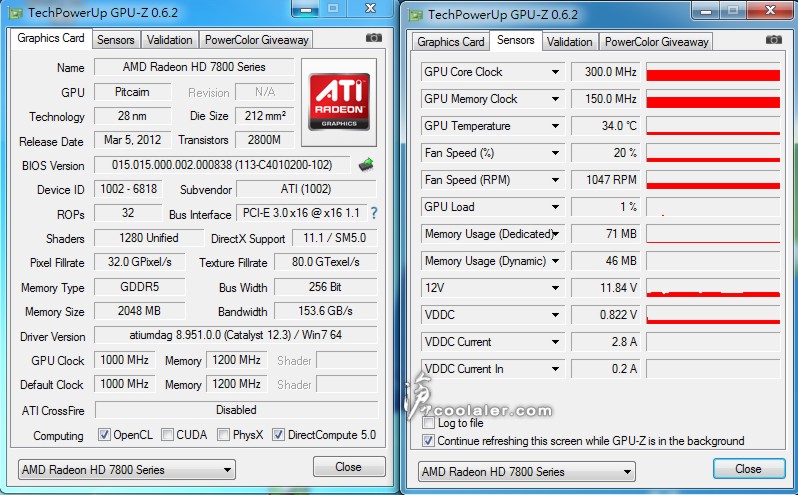Click the Driver Version value field
798x495 pixels.
(236, 335)
